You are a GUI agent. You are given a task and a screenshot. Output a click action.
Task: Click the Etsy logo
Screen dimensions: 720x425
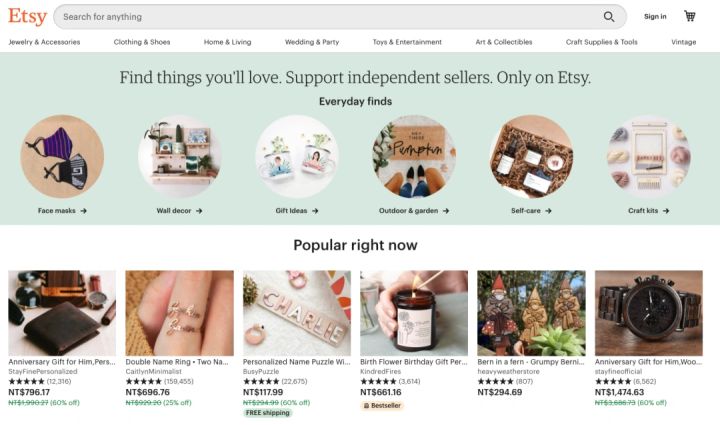[28, 17]
